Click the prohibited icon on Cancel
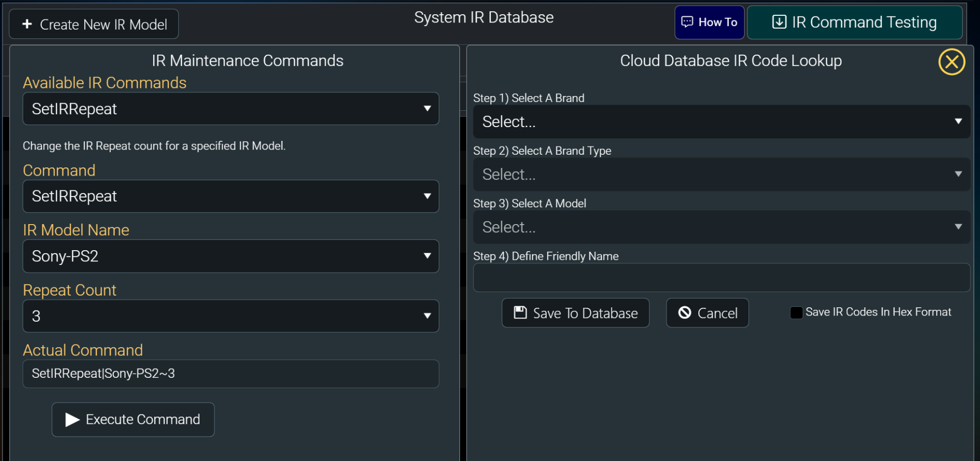The width and height of the screenshot is (980, 461). point(684,312)
